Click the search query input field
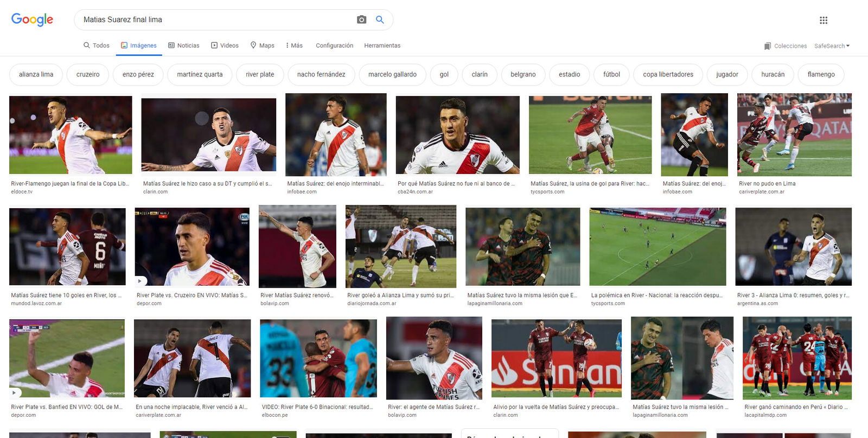Image resolution: width=868 pixels, height=438 pixels. (x=217, y=20)
